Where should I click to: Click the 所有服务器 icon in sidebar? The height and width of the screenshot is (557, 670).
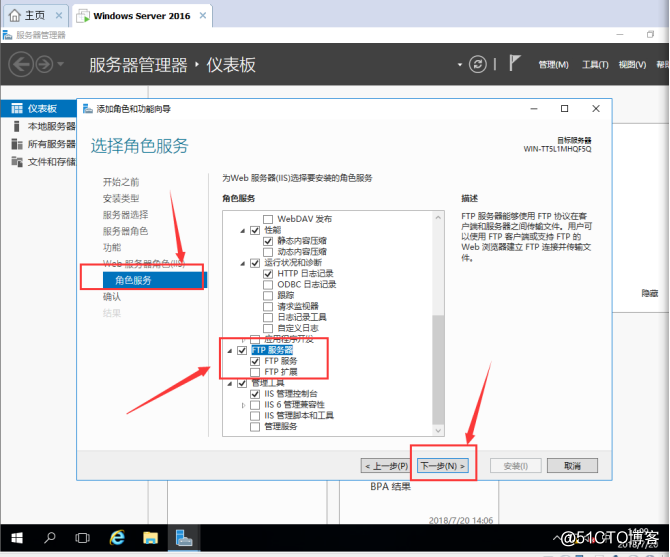click(x=17, y=144)
